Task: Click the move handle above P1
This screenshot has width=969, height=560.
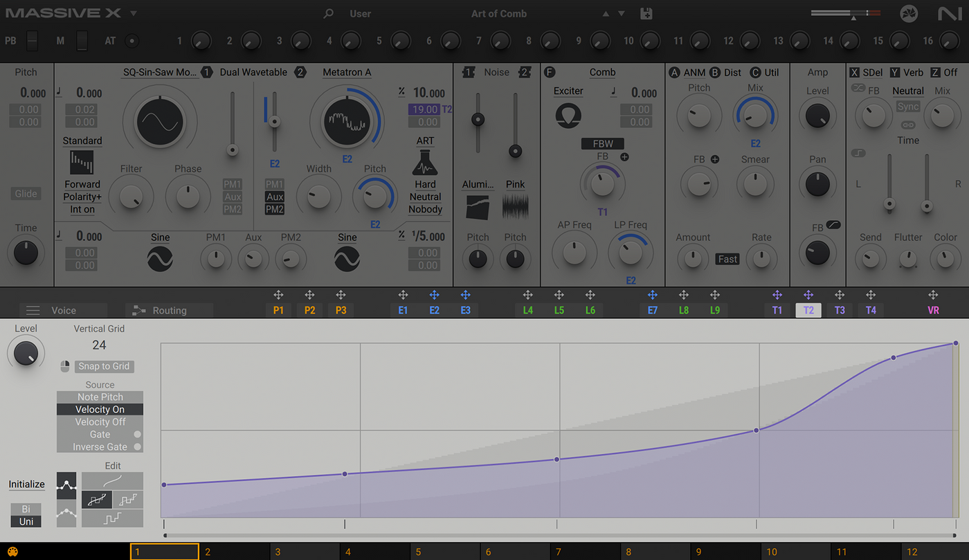Action: [278, 296]
